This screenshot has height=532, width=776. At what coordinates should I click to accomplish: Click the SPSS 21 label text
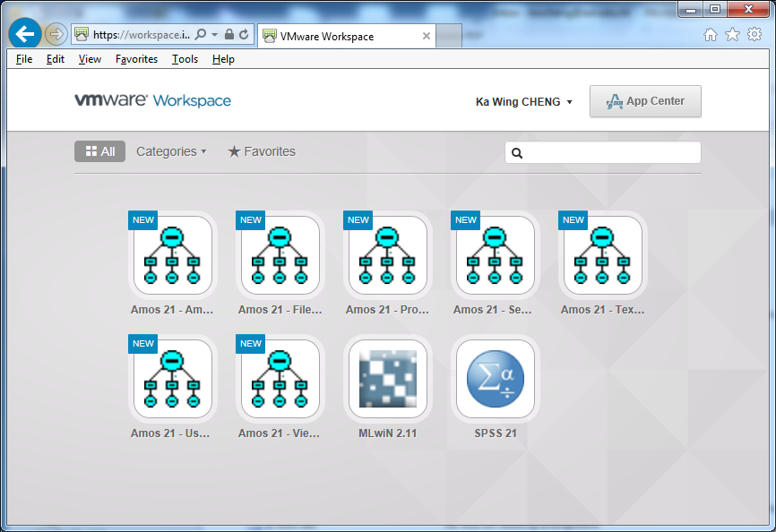[496, 433]
